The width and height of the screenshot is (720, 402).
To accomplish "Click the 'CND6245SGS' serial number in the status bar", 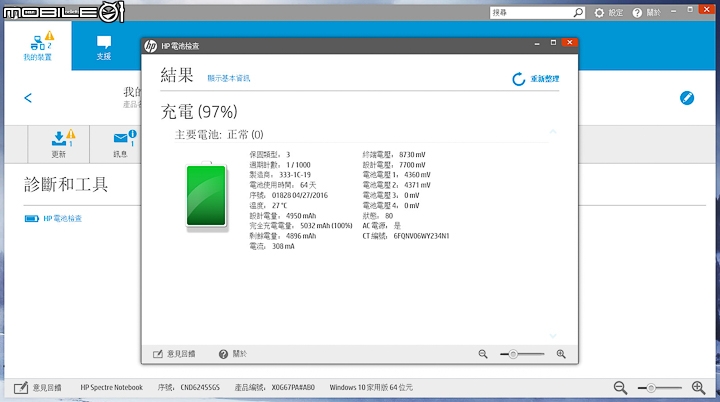I will click(x=200, y=388).
